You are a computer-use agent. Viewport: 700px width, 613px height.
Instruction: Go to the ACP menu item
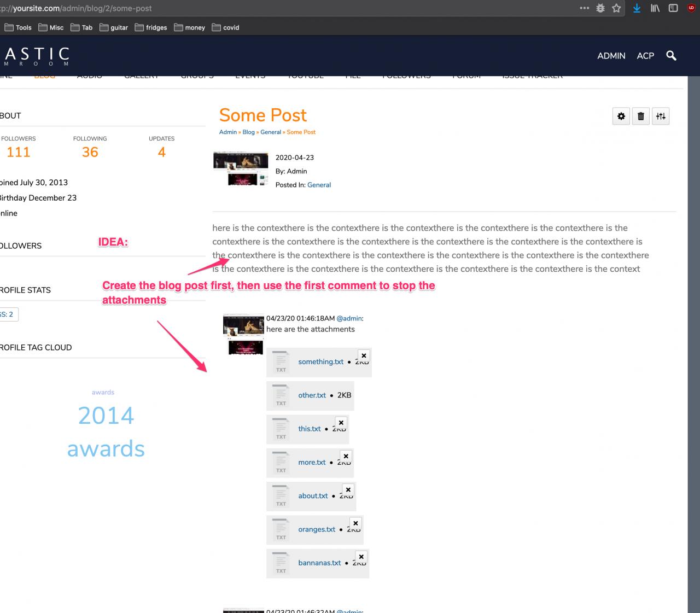tap(645, 56)
